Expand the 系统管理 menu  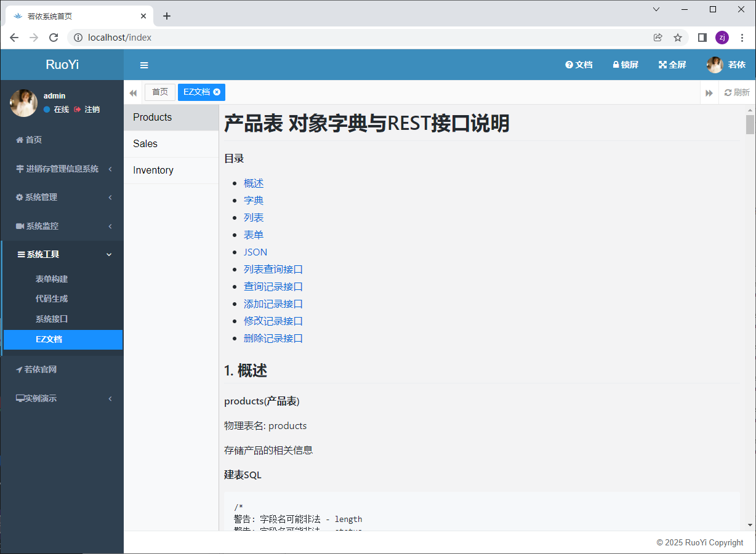point(62,197)
